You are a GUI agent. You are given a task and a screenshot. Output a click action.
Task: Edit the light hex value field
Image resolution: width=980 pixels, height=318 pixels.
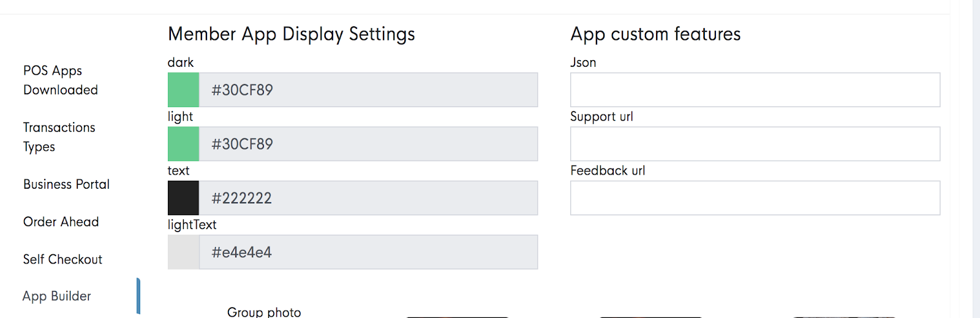tap(369, 144)
